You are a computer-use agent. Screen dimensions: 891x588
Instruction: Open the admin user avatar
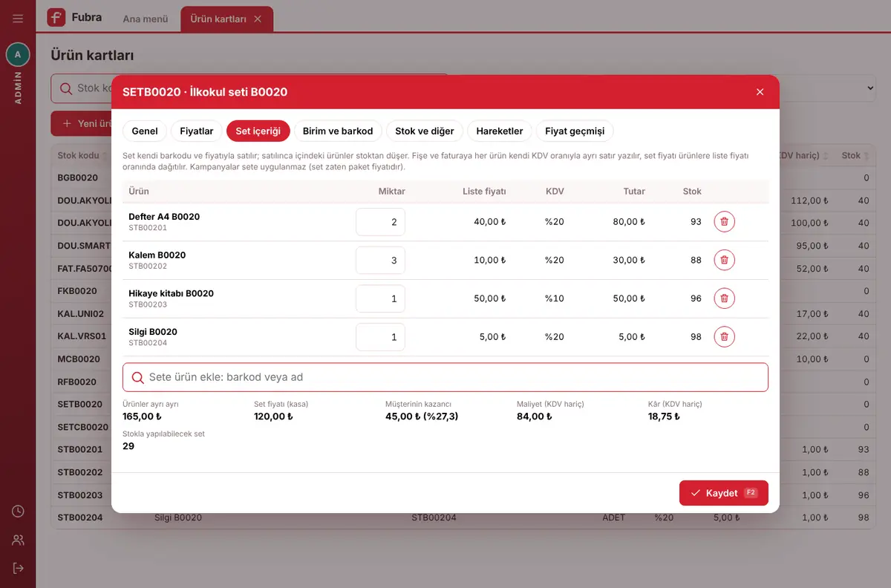[18, 54]
